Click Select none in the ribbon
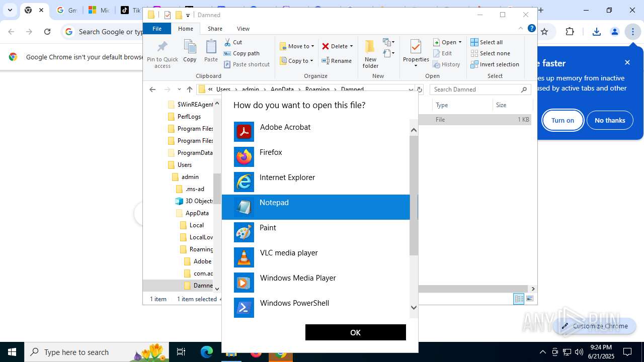 pos(490,53)
